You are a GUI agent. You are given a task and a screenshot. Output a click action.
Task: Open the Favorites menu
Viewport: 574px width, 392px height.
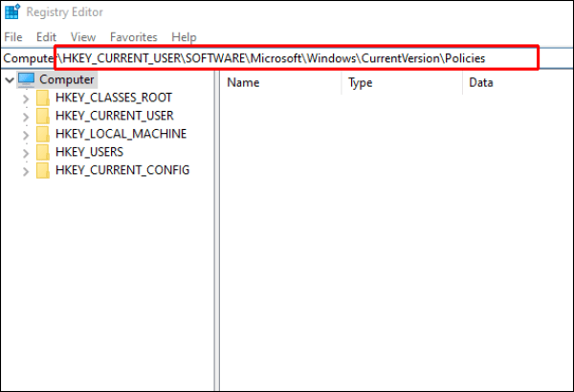[x=134, y=37]
